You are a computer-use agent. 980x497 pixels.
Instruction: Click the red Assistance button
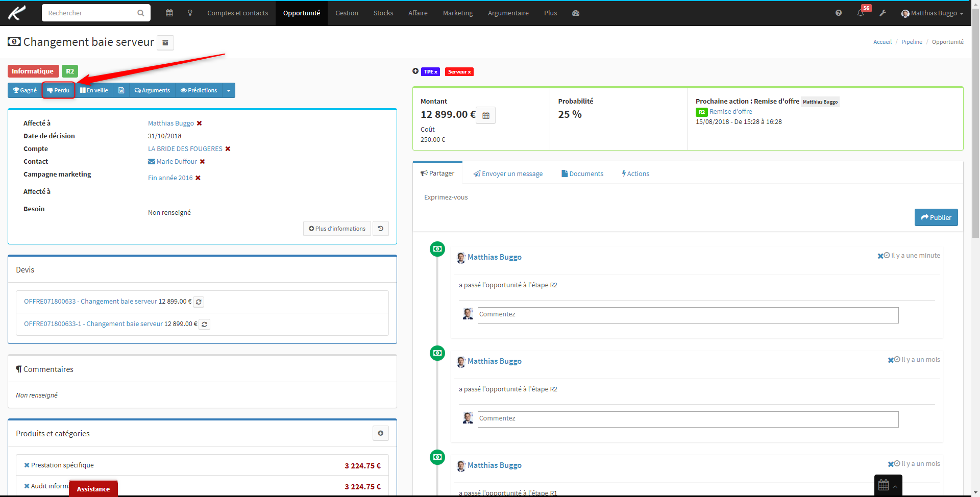click(x=93, y=488)
